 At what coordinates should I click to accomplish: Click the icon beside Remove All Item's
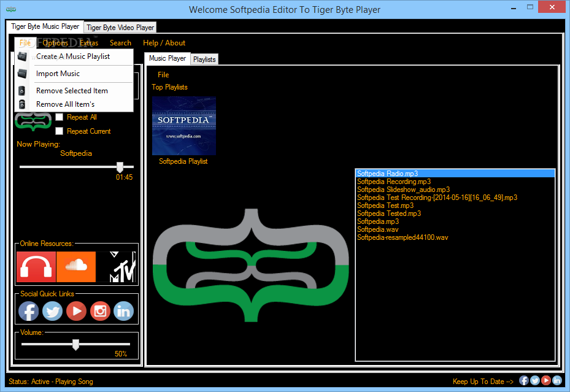[x=22, y=104]
